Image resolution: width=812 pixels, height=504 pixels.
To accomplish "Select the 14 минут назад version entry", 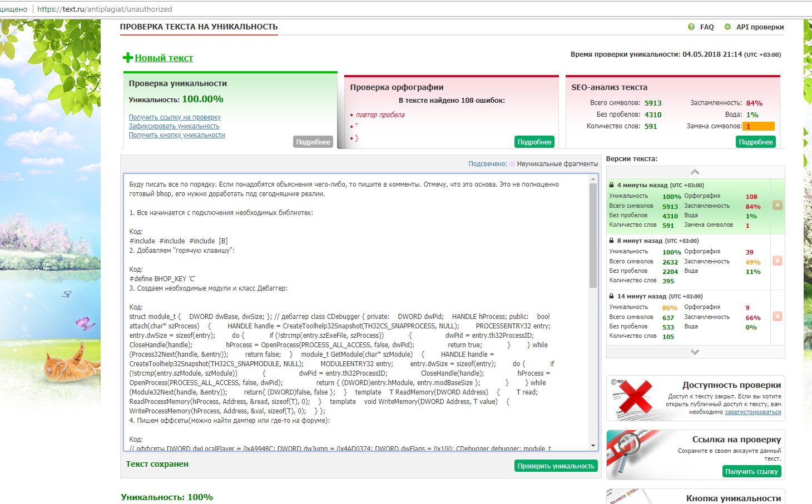I will coord(688,317).
